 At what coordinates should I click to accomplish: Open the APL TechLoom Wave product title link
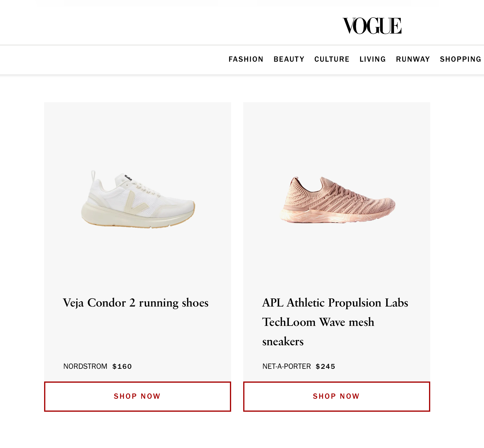coord(335,322)
